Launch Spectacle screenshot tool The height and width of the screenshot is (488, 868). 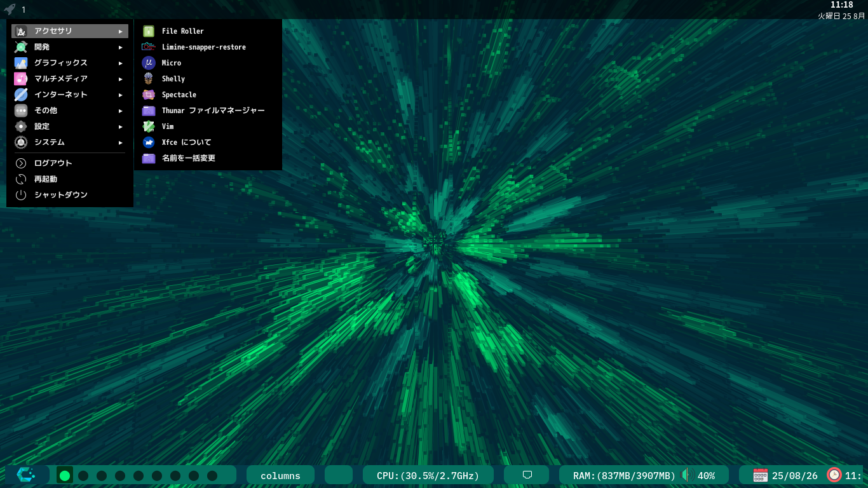(x=208, y=95)
